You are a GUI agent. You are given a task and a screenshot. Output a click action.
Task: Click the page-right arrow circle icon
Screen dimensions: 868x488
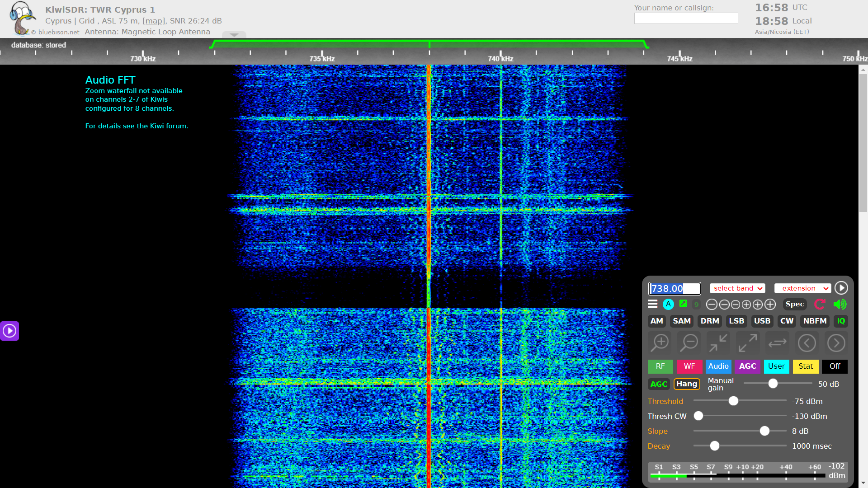[x=836, y=343]
